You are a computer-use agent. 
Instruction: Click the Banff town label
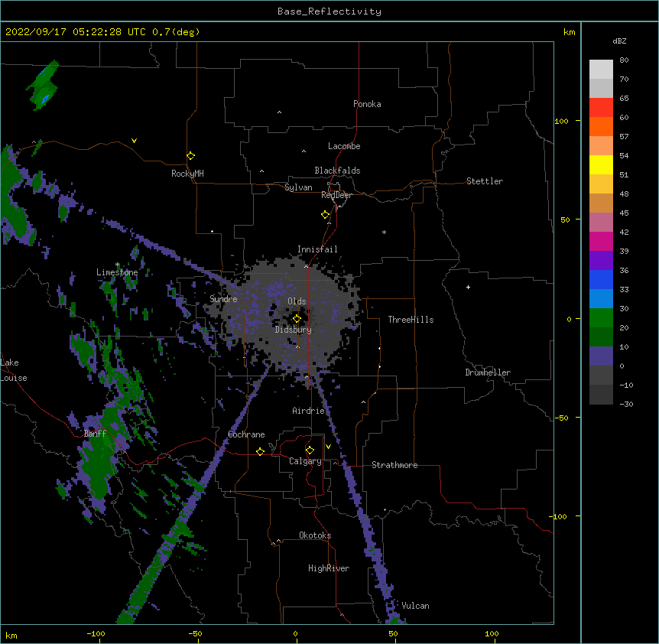pos(95,434)
